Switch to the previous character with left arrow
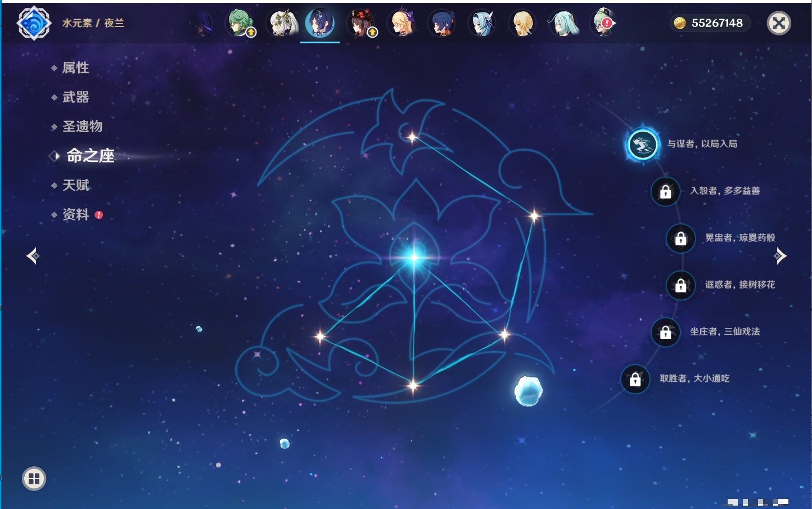812x509 pixels. [x=33, y=256]
